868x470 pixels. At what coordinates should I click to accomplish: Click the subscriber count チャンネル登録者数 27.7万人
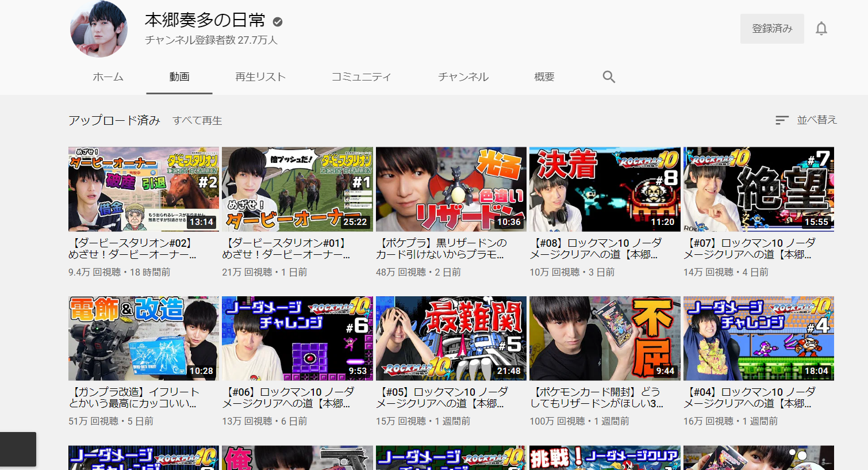tap(212, 40)
